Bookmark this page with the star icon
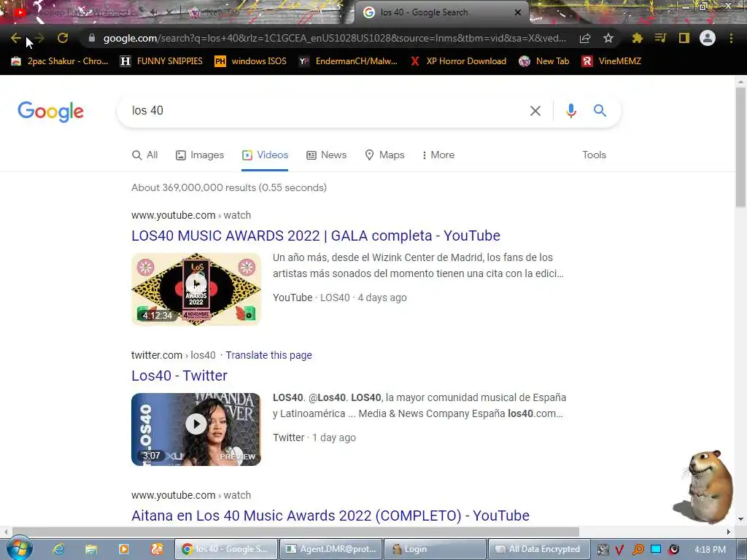This screenshot has height=560, width=747. coord(608,38)
